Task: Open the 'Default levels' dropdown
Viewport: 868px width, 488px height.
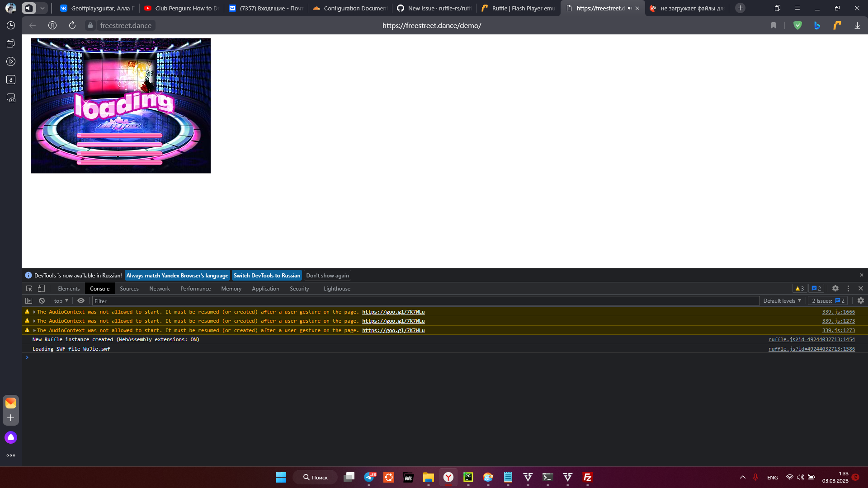Action: pos(782,300)
